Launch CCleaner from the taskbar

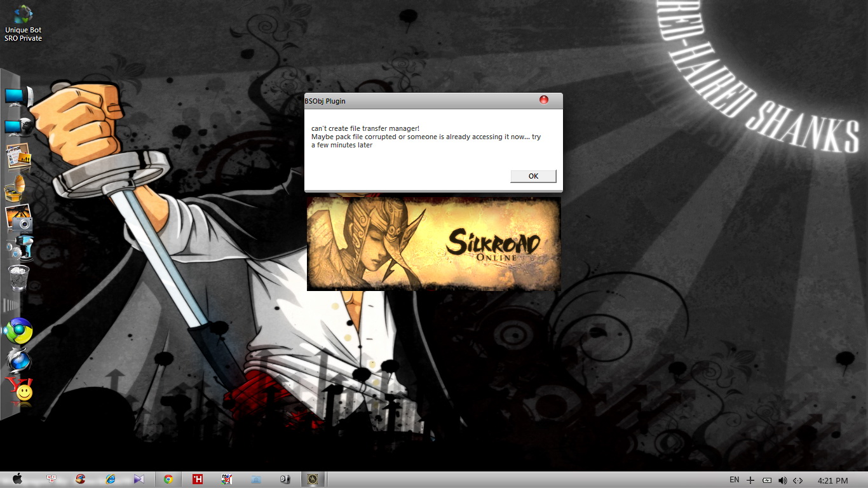click(80, 480)
